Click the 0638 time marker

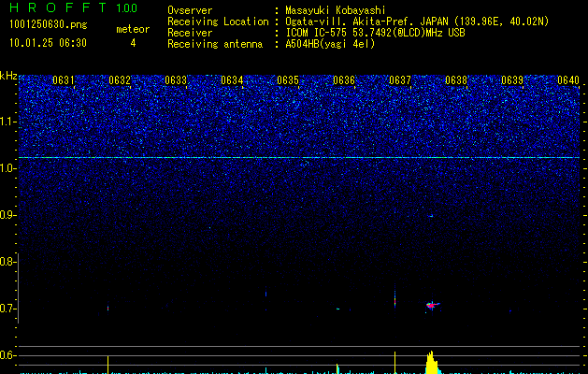pos(456,80)
